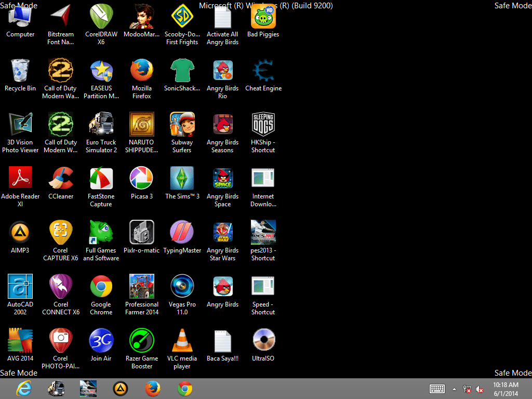Select Angry Birds Seasons icon

[222, 124]
